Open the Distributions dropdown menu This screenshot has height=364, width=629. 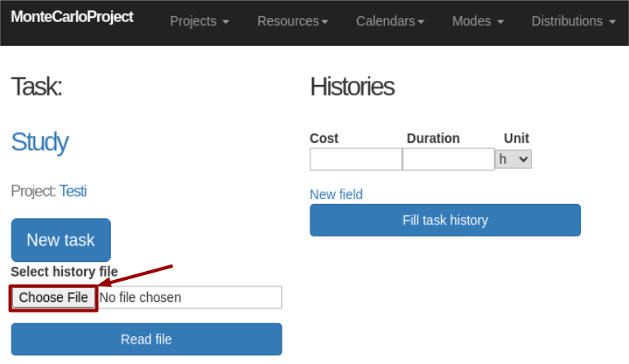tap(573, 21)
